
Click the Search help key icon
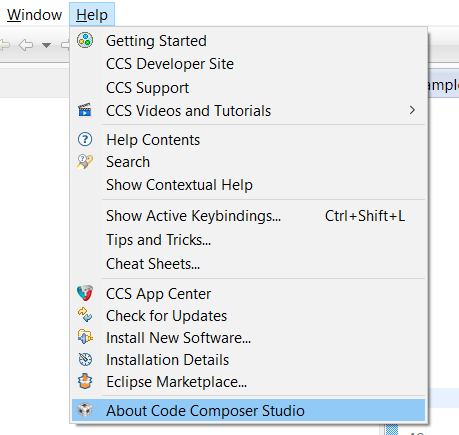coord(85,162)
